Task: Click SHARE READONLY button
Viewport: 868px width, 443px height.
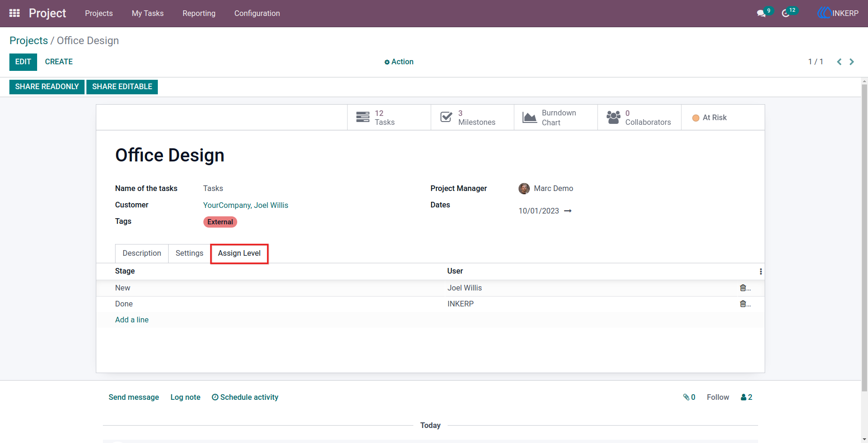Action: tap(47, 87)
